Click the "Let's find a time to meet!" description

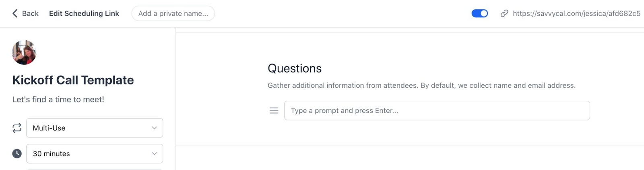tap(58, 100)
